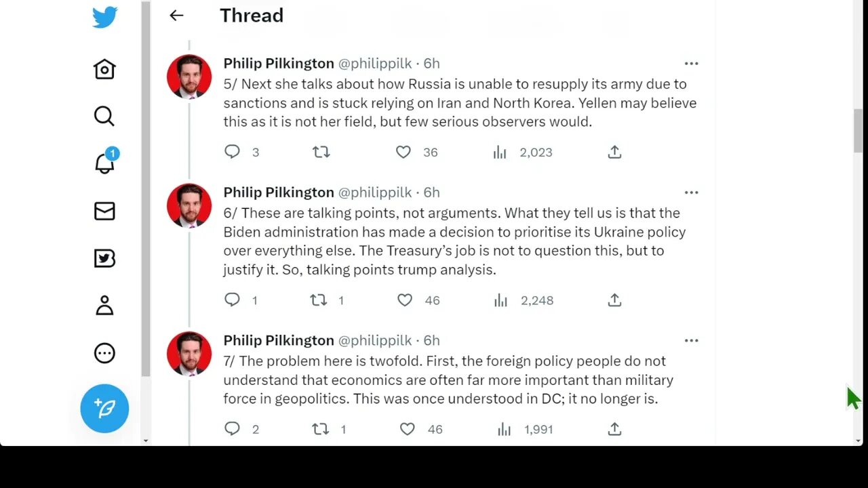Viewport: 868px width, 488px height.
Task: Like the tweet 7/ about twofold problem
Action: [408, 429]
